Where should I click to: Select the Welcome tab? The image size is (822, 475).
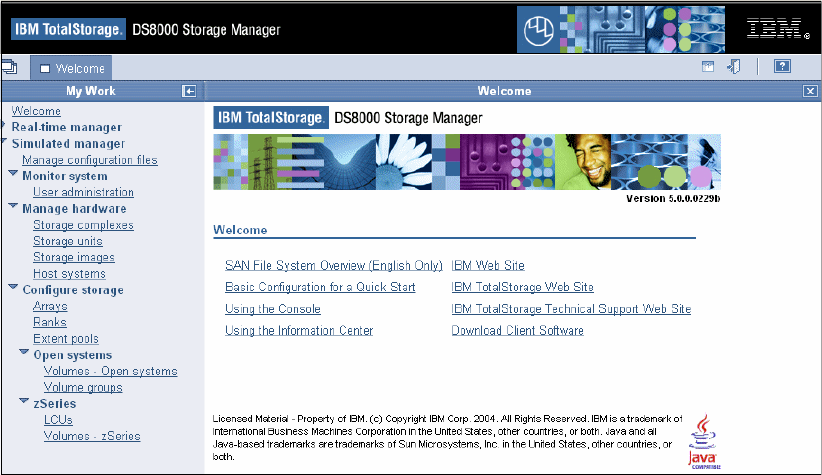coord(71,68)
